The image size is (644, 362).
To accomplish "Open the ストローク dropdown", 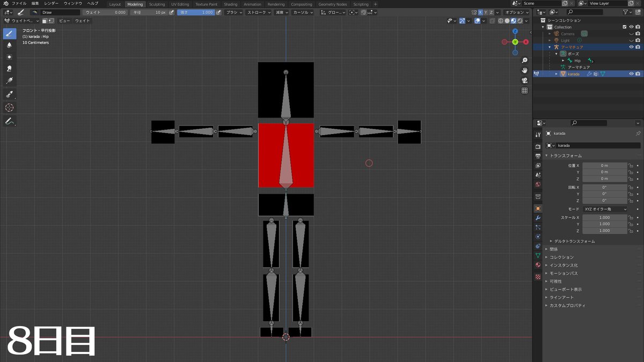I will coord(258,12).
